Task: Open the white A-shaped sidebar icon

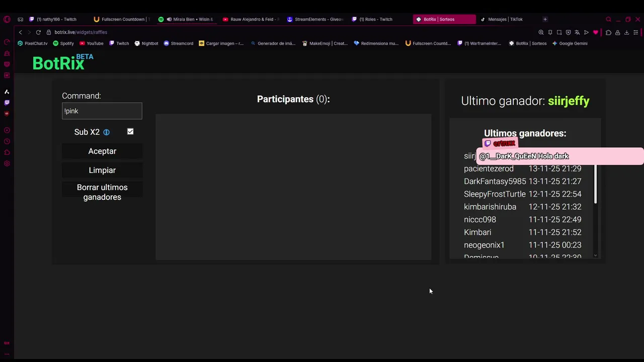Action: tap(7, 92)
